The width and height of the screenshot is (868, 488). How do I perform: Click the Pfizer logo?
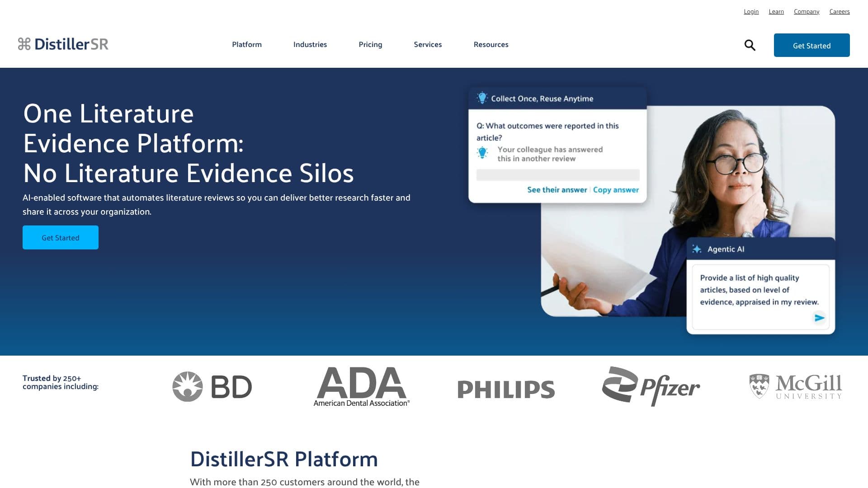click(651, 386)
